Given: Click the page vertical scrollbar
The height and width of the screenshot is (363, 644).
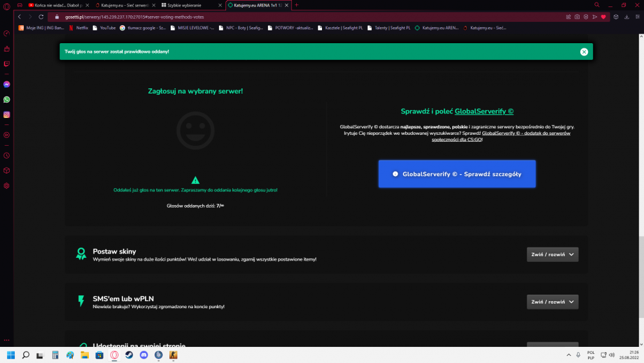Looking at the screenshot, I should (x=641, y=277).
